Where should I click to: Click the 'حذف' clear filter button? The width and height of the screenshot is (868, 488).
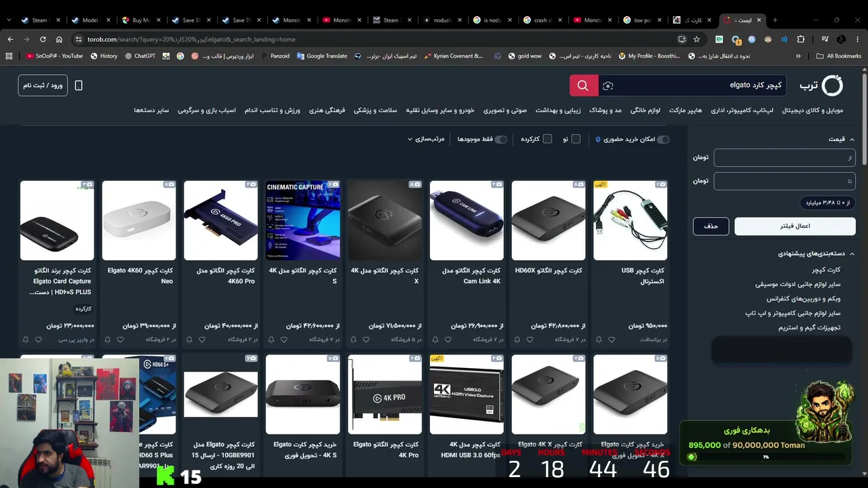[711, 226]
